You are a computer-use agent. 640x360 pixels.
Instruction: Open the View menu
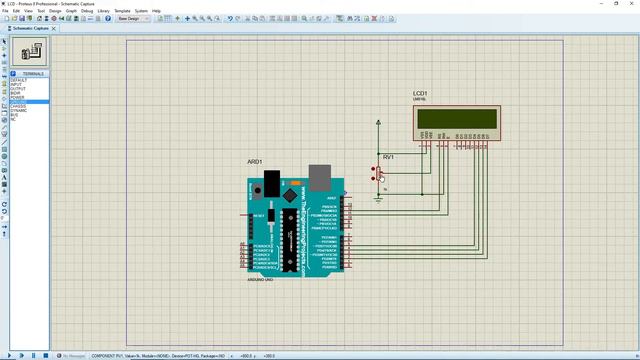click(x=29, y=11)
